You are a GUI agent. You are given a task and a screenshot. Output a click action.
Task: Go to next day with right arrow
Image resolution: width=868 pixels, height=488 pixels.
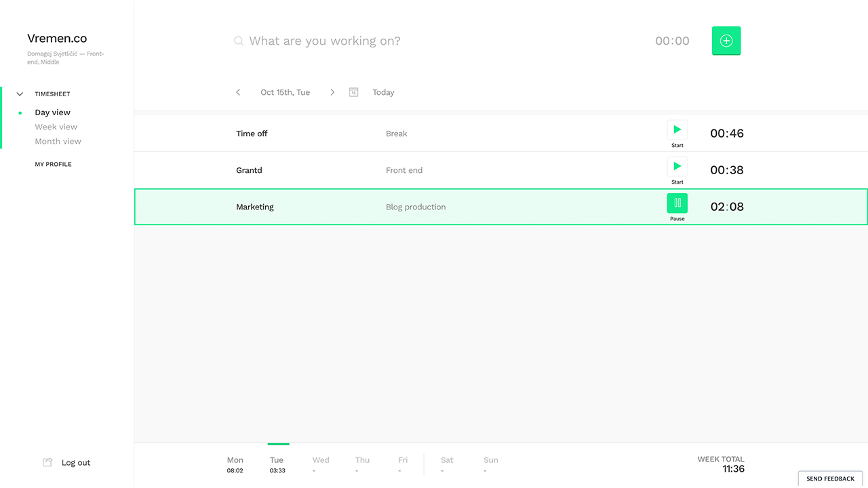332,91
